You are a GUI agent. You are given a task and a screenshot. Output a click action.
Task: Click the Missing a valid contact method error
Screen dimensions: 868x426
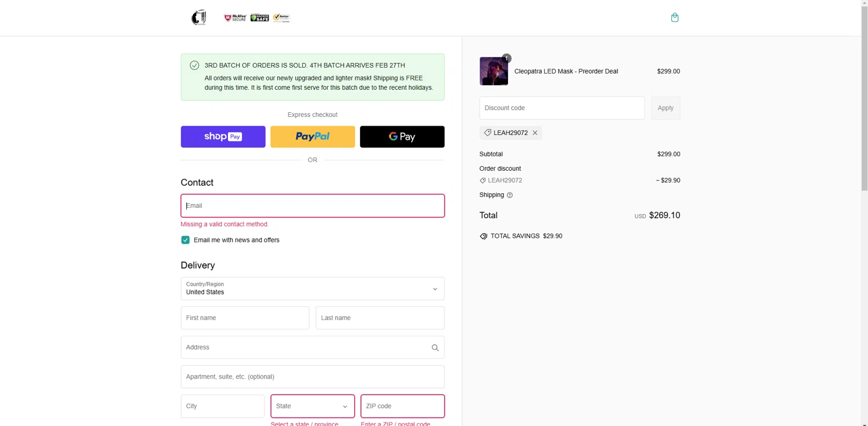click(225, 224)
